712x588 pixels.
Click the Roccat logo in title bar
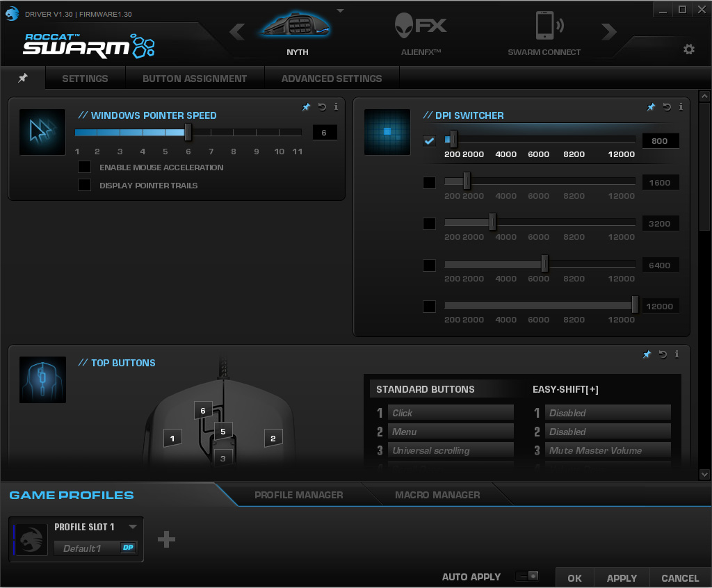(x=13, y=14)
